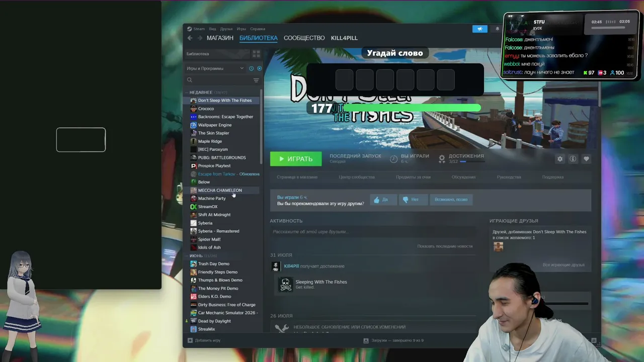The width and height of the screenshot is (644, 362).
Task: Open Предметы за очки link
Action: point(413,177)
